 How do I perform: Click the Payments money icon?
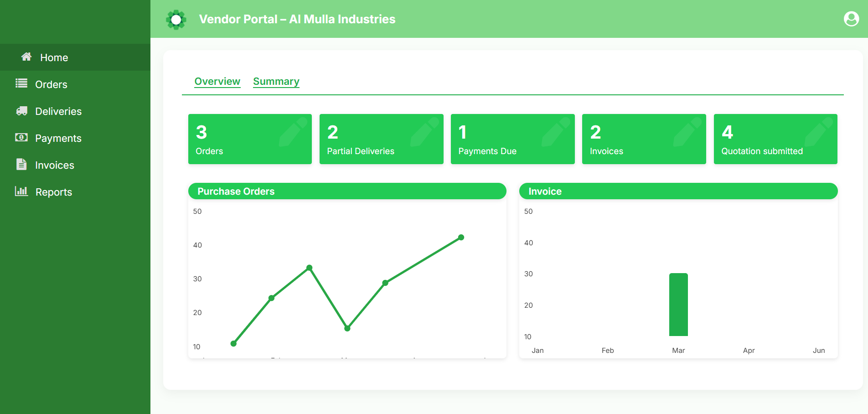[x=21, y=137]
